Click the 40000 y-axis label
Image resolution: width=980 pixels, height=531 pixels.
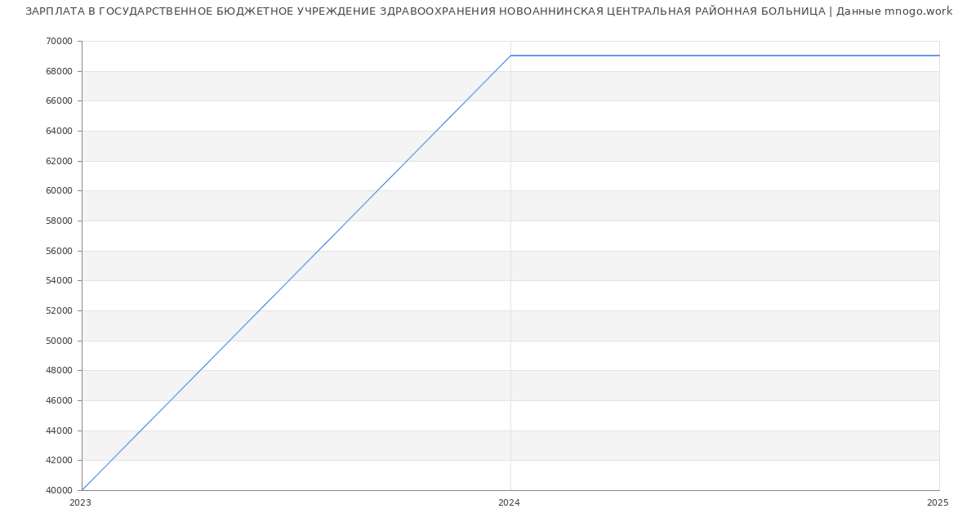tap(59, 490)
